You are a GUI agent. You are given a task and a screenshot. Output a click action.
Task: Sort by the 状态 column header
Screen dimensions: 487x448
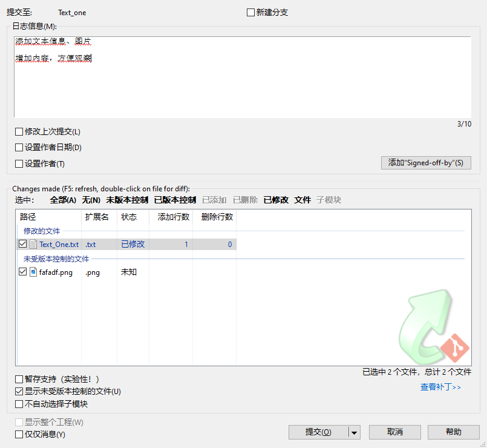pos(129,217)
